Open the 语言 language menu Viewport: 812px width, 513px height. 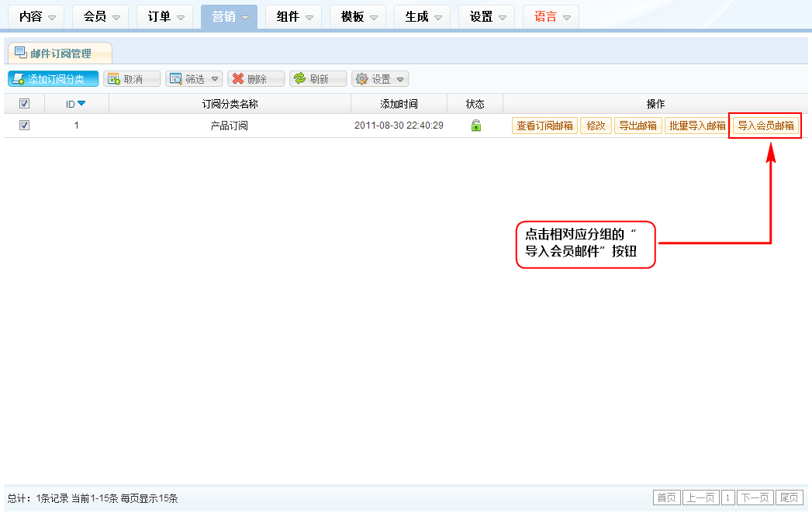point(551,16)
